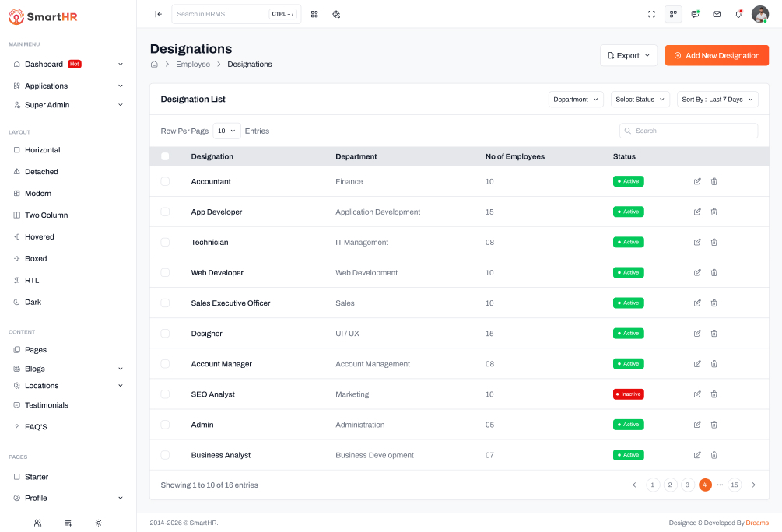
Task: Tick the select-all checkbox in table header
Action: click(x=165, y=156)
